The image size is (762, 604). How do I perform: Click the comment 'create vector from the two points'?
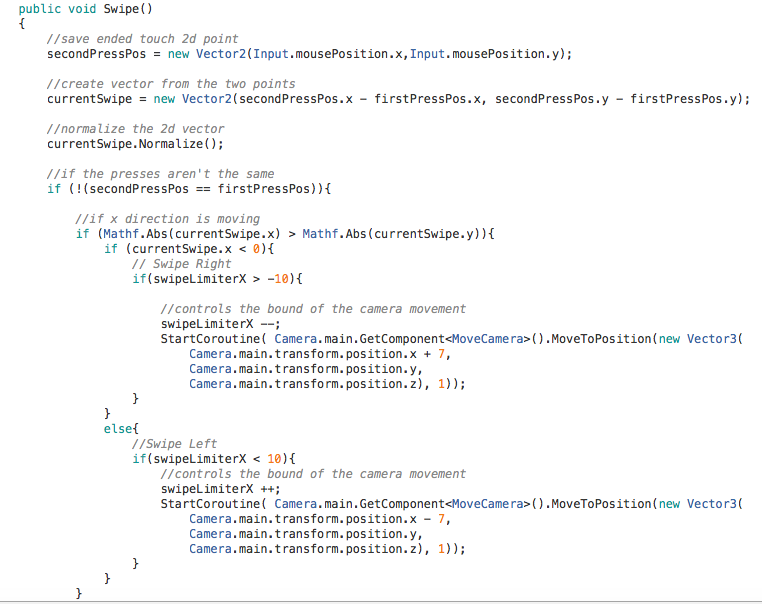(171, 83)
